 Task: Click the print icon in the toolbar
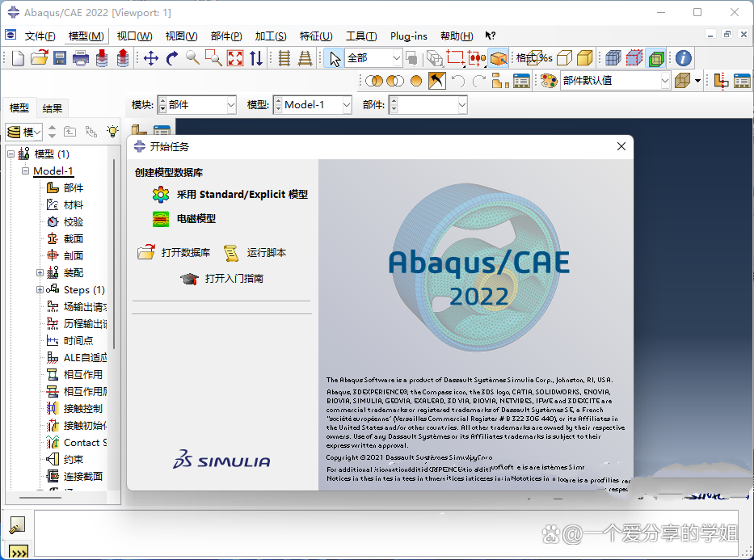coord(81,58)
